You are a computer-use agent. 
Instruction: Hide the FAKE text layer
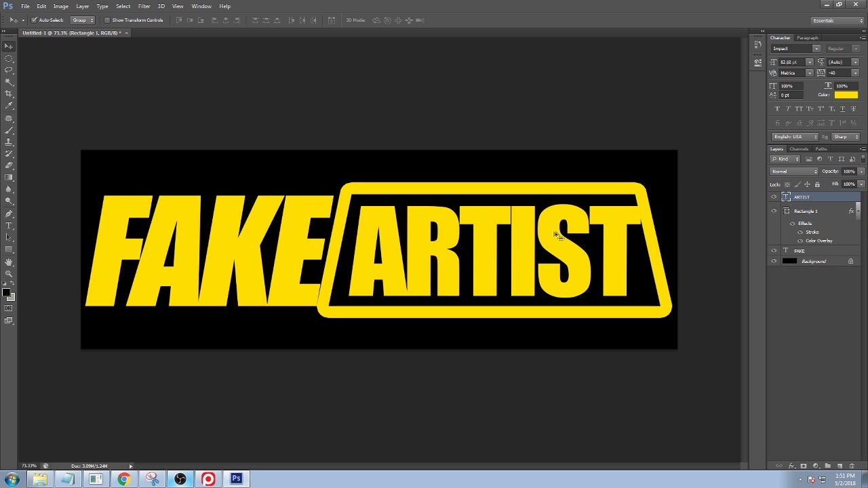[x=774, y=251]
